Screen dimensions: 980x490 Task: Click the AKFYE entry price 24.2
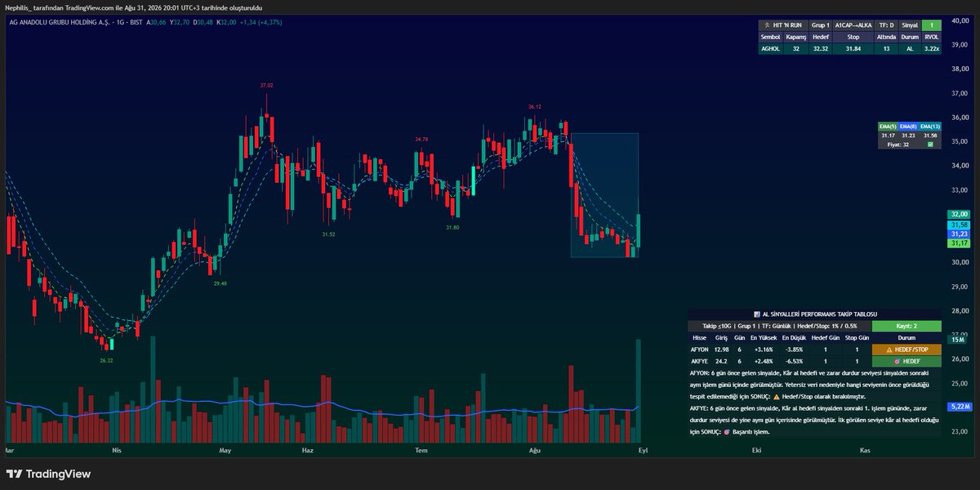coord(721,360)
